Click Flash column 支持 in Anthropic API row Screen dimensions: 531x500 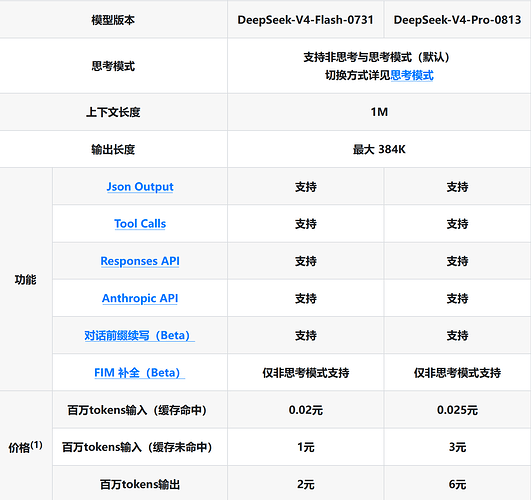[x=305, y=298]
